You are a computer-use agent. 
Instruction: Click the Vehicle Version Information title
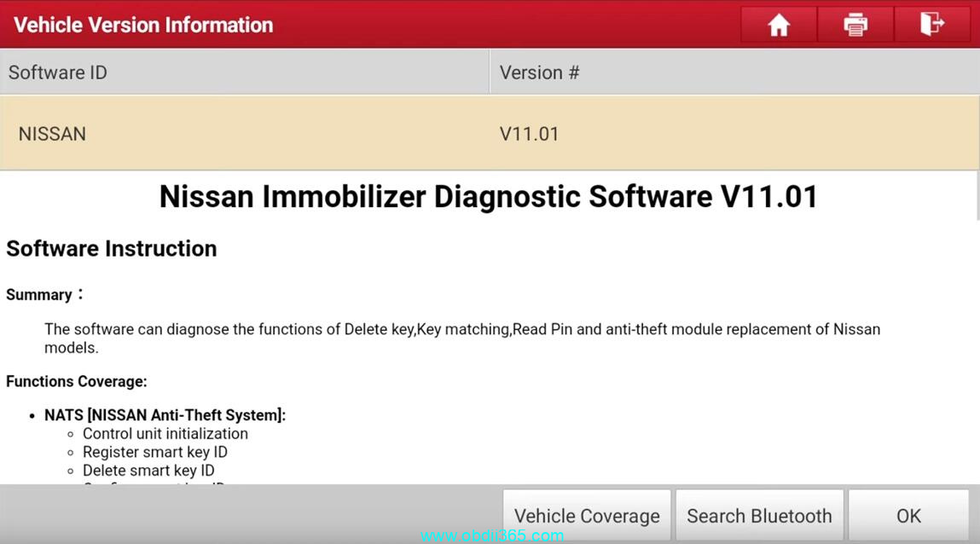143,25
